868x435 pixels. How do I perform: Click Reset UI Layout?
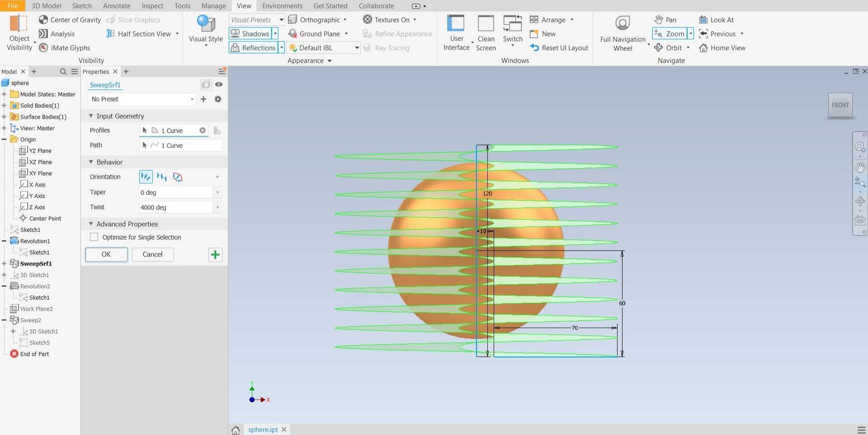tap(559, 48)
